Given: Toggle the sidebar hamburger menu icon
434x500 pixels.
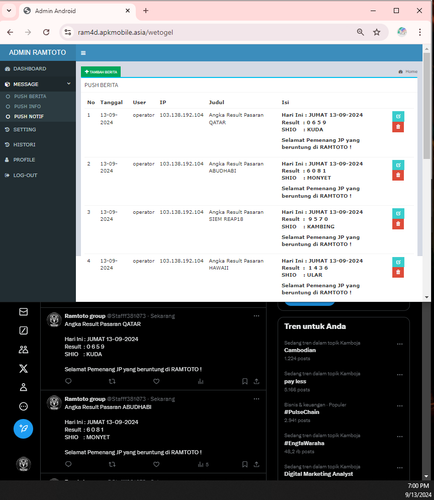Looking at the screenshot, I should (x=83, y=53).
